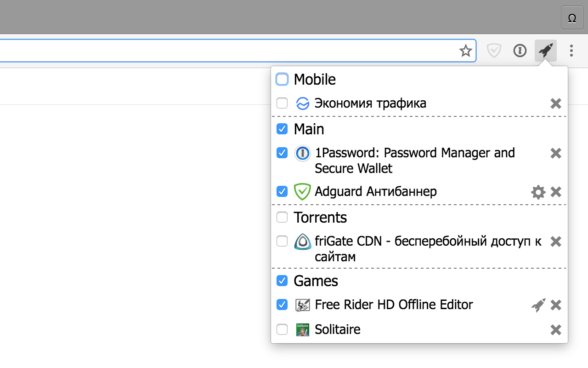Viewport: 588px width, 368px height.
Task: Launch Free Rider HD via rocket icon
Action: [538, 305]
